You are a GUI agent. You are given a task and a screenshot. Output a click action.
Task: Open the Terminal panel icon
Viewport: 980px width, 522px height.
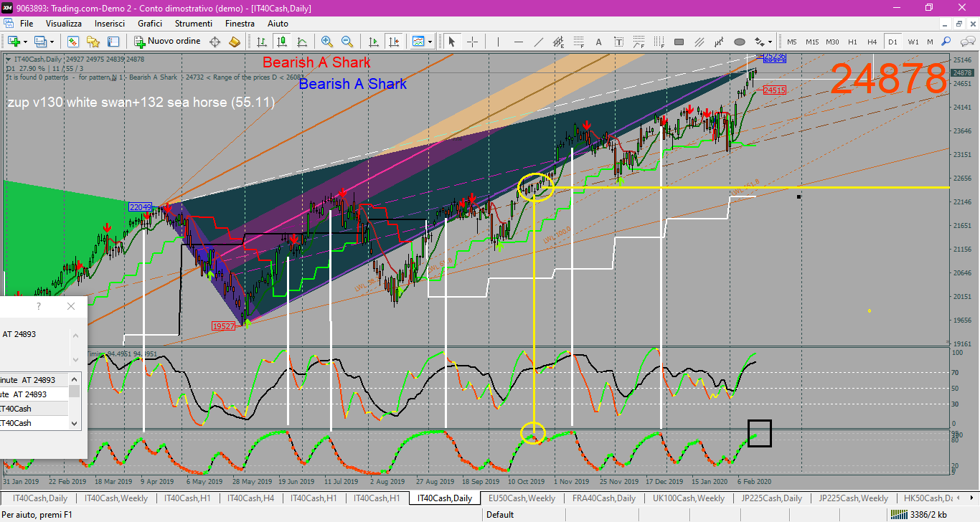113,42
